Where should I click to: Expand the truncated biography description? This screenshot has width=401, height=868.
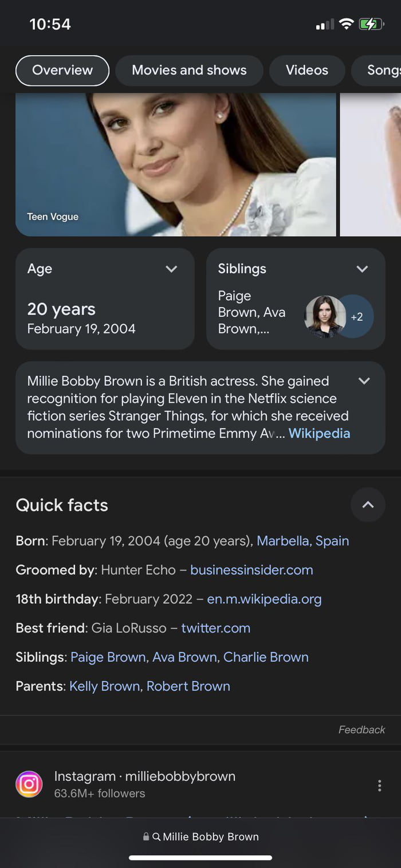363,380
